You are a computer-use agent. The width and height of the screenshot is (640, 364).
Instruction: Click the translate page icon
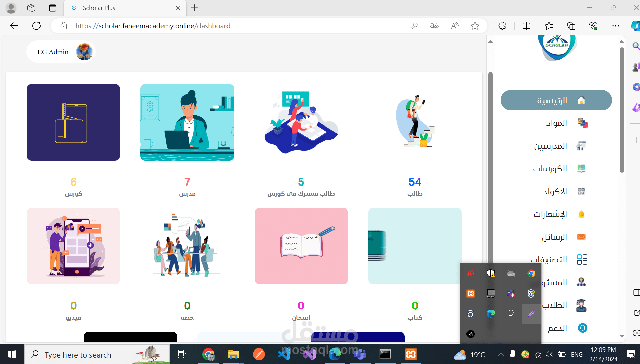[434, 26]
